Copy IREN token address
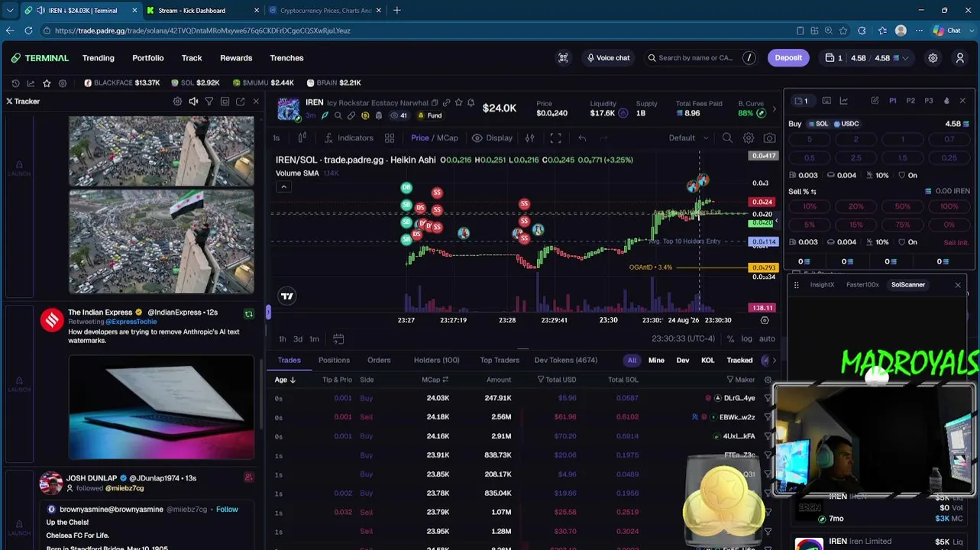980x550 pixels. tap(435, 103)
